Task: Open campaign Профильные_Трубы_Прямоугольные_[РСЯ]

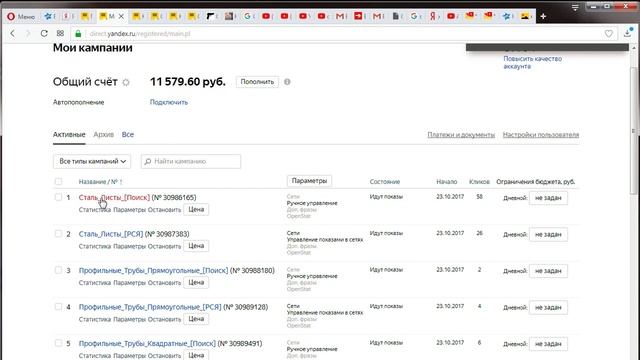Action: [x=150, y=307]
